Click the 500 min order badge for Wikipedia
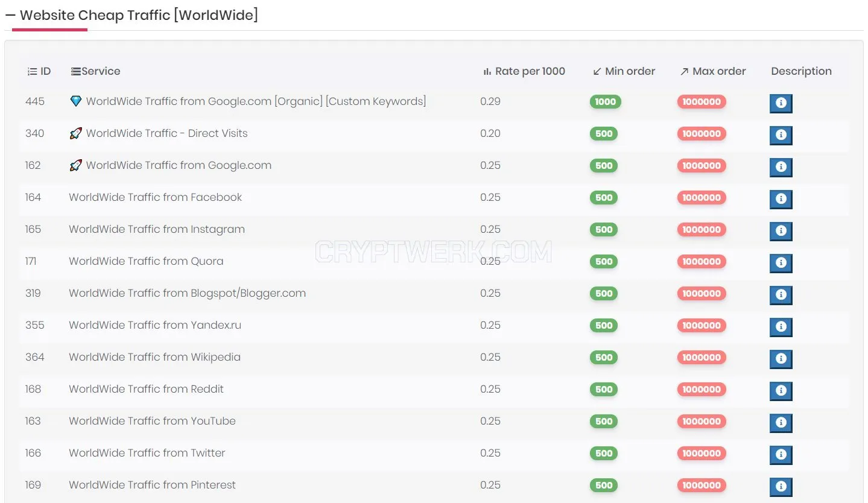The image size is (868, 503). tap(604, 358)
